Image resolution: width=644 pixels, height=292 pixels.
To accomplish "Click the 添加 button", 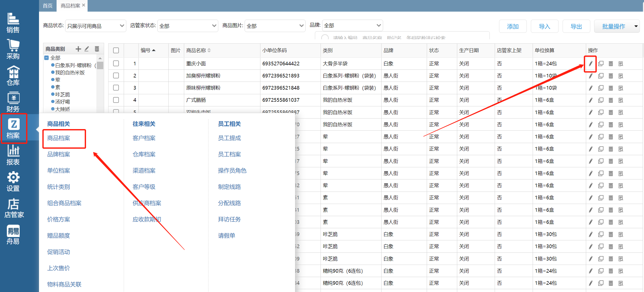I will (513, 26).
